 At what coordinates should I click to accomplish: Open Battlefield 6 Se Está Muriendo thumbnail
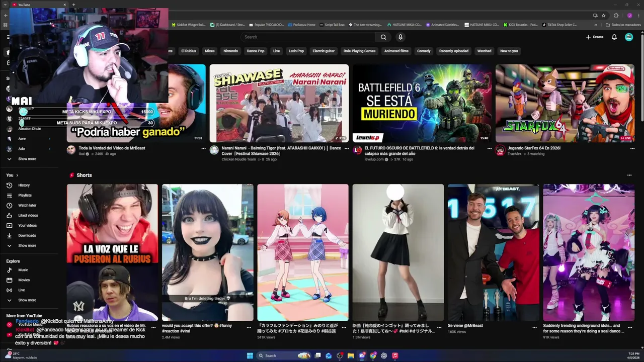pos(422,103)
